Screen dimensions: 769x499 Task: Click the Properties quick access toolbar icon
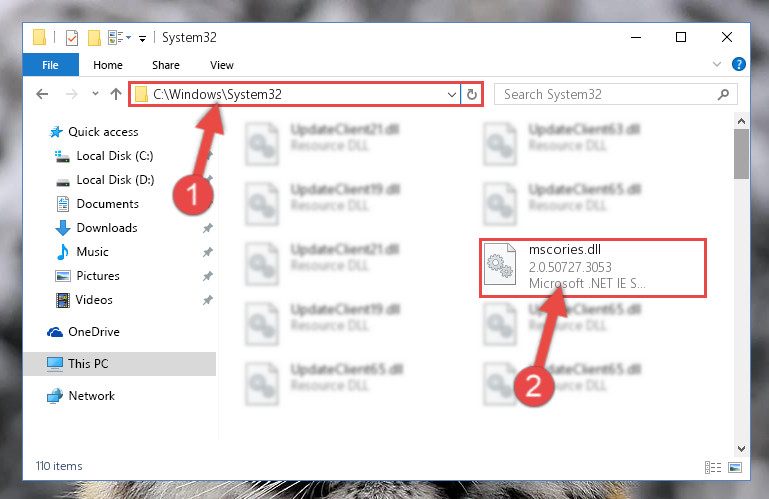72,37
